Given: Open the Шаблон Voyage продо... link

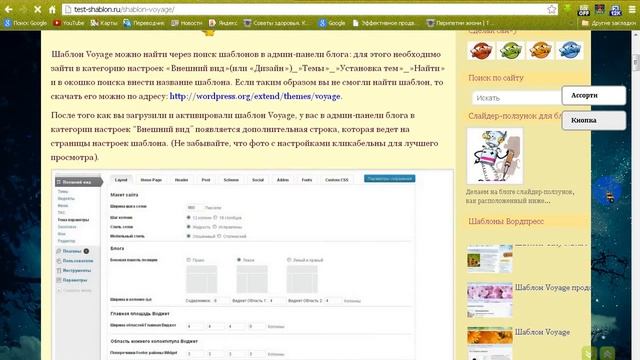Looking at the screenshot, I should [x=552, y=287].
